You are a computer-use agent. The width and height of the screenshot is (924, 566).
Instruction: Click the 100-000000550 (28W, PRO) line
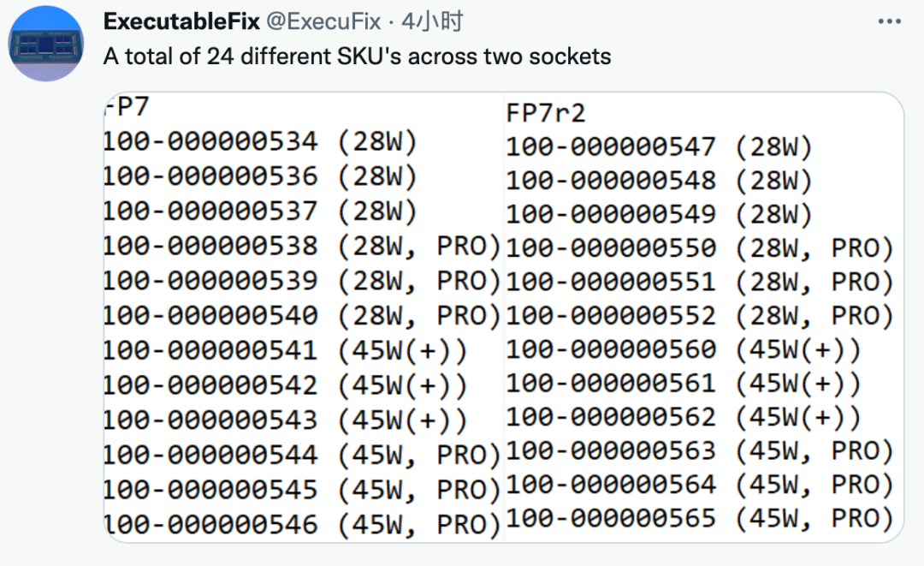pos(700,248)
